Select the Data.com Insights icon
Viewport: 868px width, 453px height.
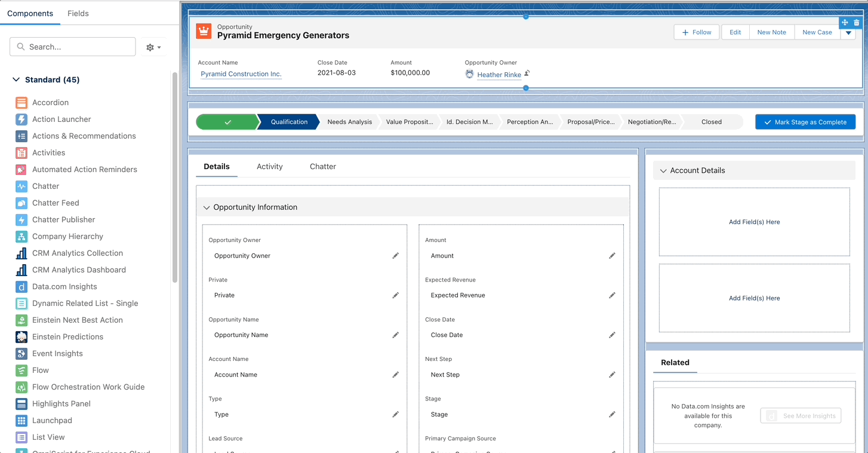pos(21,287)
